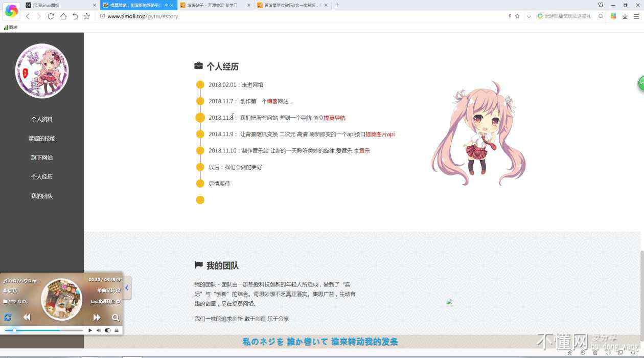Image resolution: width=644 pixels, height=358 pixels.
Task: Expand the address bar dropdown chevron
Action: coord(528,16)
